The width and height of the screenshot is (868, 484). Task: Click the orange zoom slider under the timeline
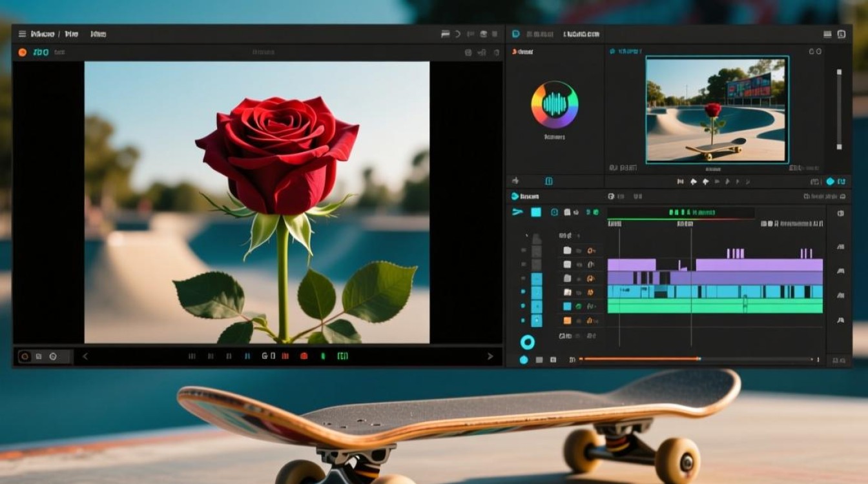click(640, 359)
